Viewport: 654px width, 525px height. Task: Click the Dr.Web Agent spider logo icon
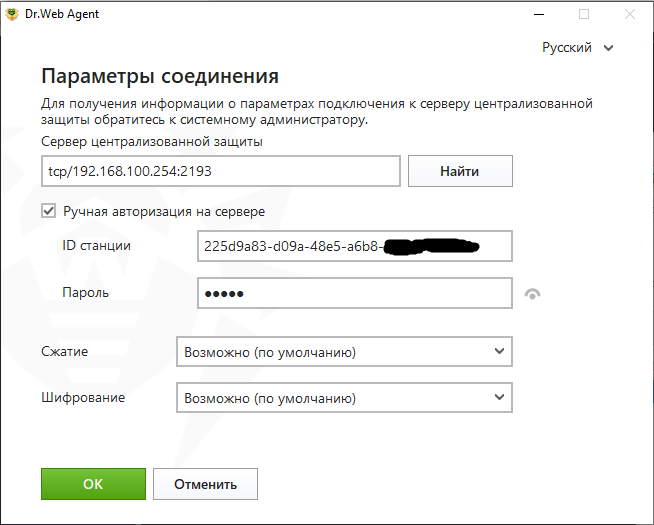point(12,14)
